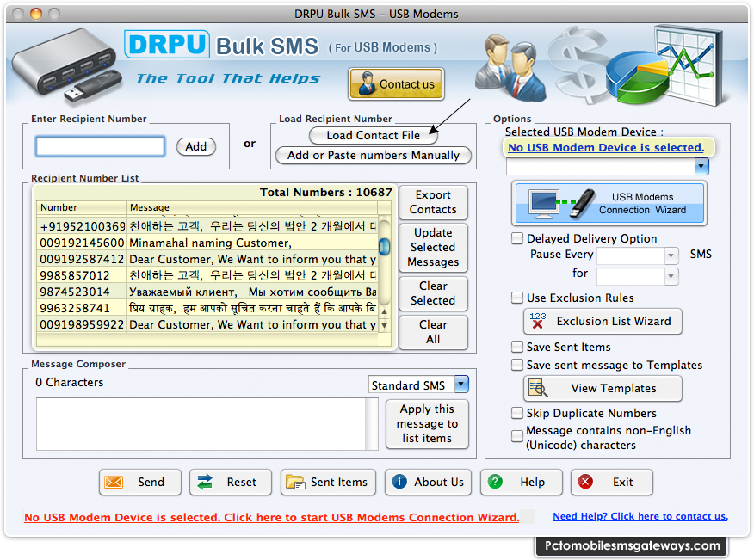
Task: Click the 123 red X exclusion icon
Action: tap(538, 321)
